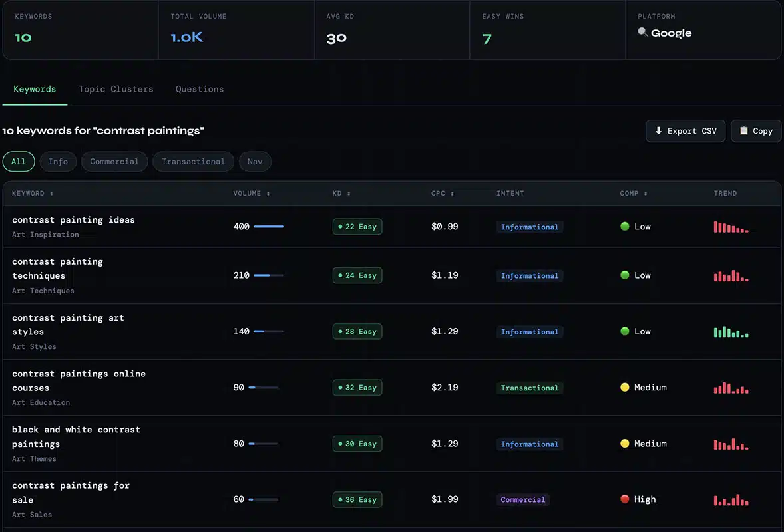Click trend sparkline for contrast painting art styles
The height and width of the screenshot is (532, 784).
tap(731, 332)
